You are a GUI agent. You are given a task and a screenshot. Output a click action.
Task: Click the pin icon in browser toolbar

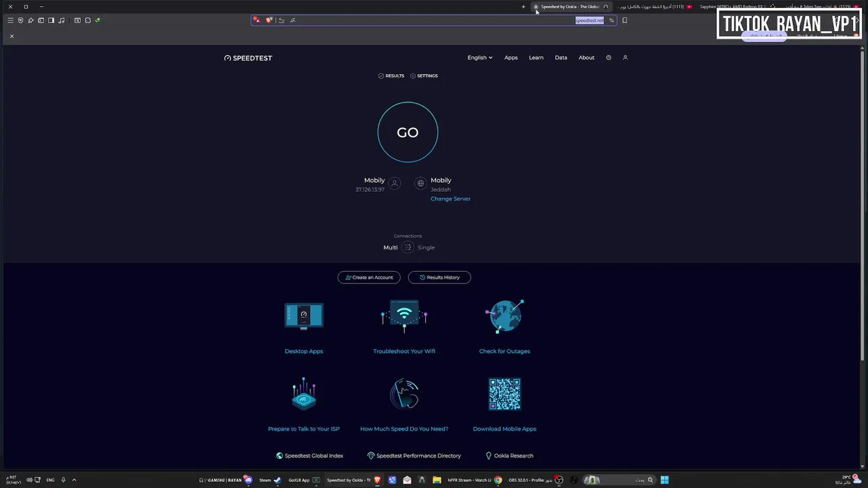pyautogui.click(x=31, y=20)
